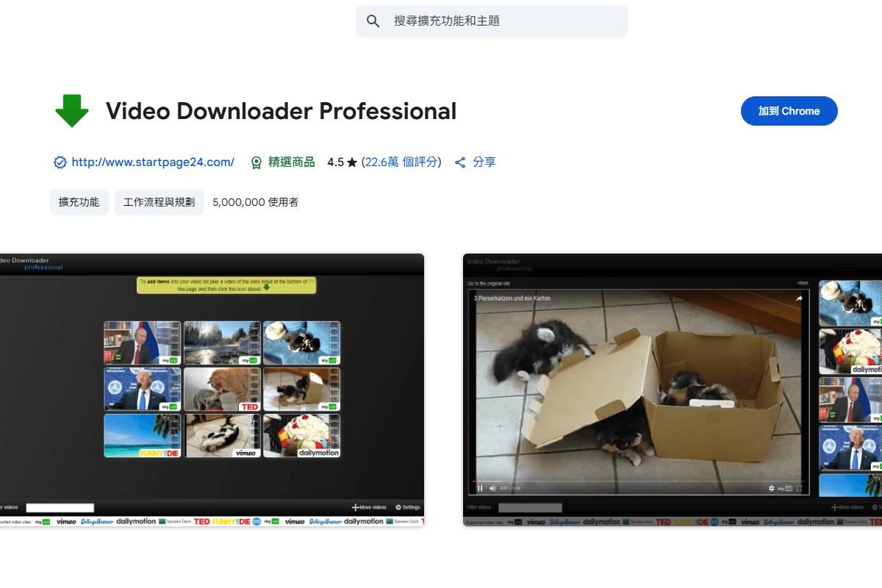882x588 pixels.
Task: Click the volume icon in video preview
Action: [x=492, y=488]
